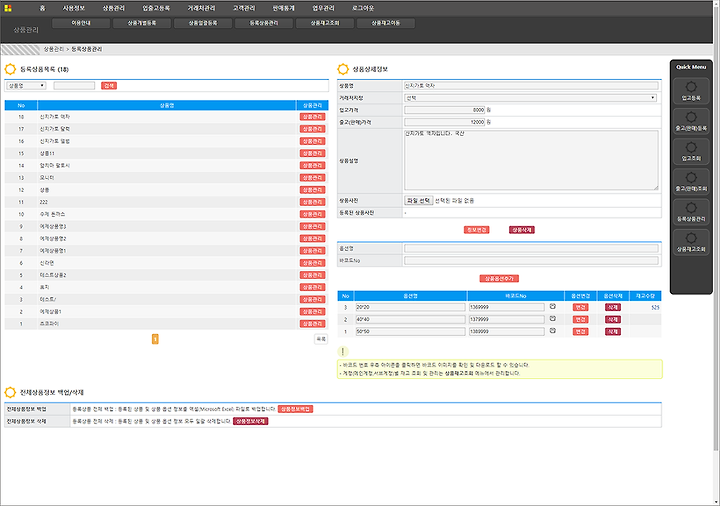Open the 입고등록 Quick Menu icon

[x=691, y=90]
